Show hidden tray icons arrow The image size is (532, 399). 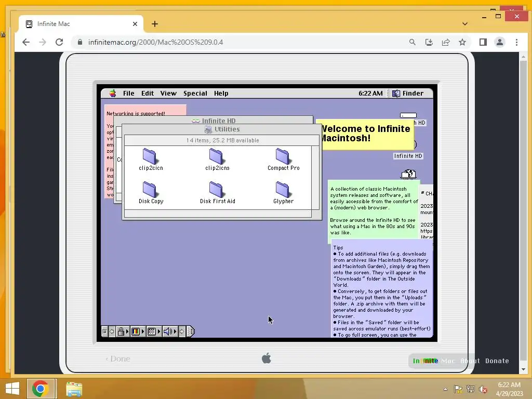click(445, 389)
